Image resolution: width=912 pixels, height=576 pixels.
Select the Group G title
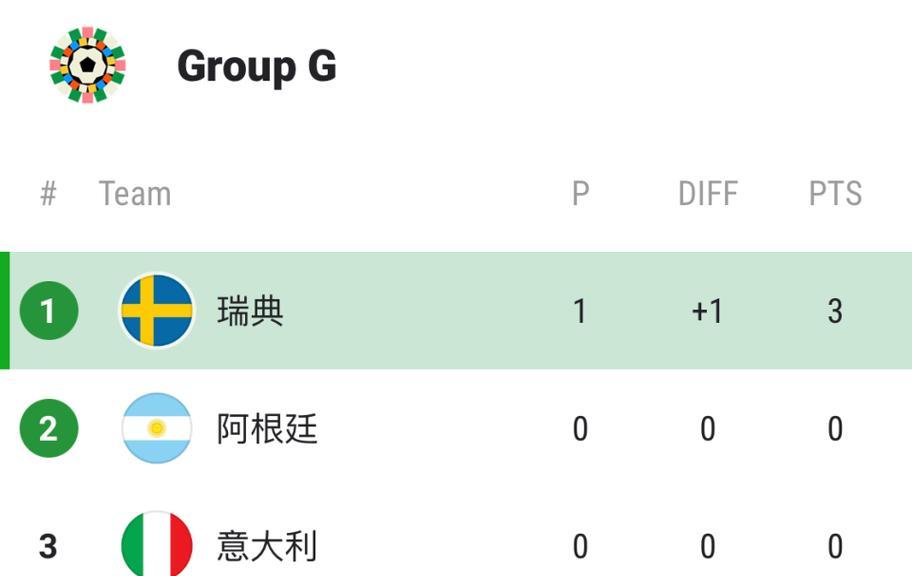tap(256, 67)
